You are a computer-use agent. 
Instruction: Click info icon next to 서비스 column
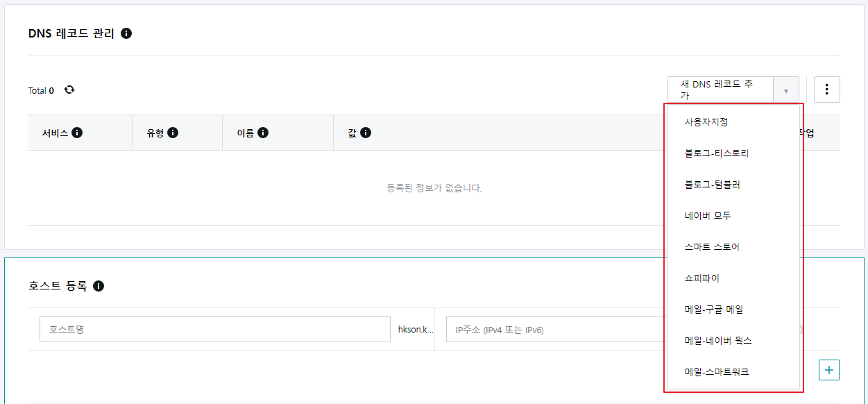[x=77, y=133]
